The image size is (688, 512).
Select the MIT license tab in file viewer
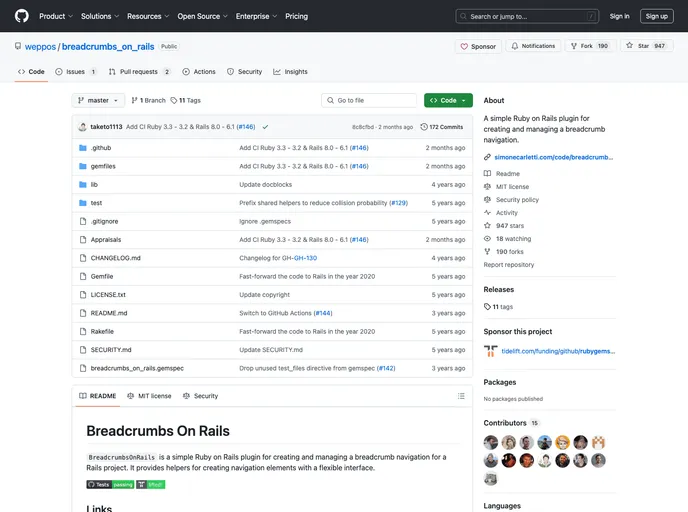pyautogui.click(x=149, y=396)
